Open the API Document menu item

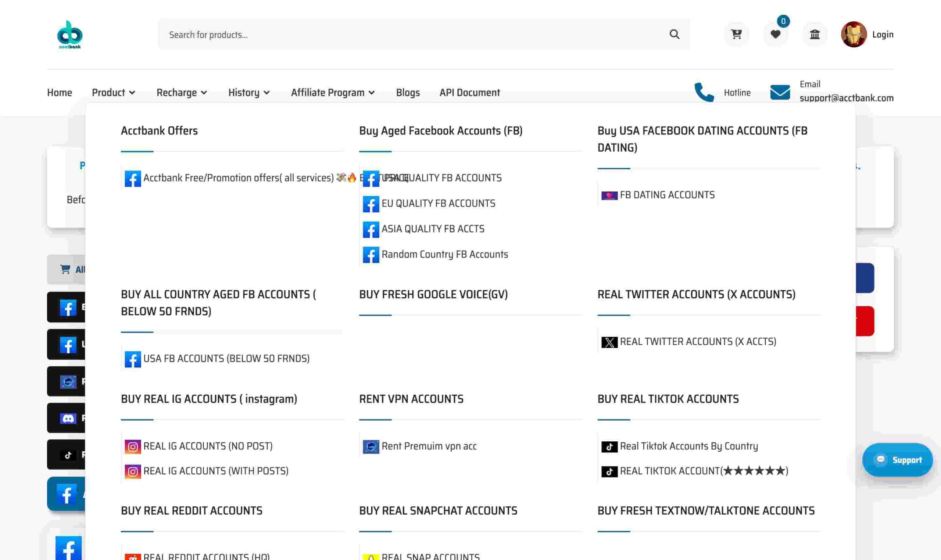point(469,93)
